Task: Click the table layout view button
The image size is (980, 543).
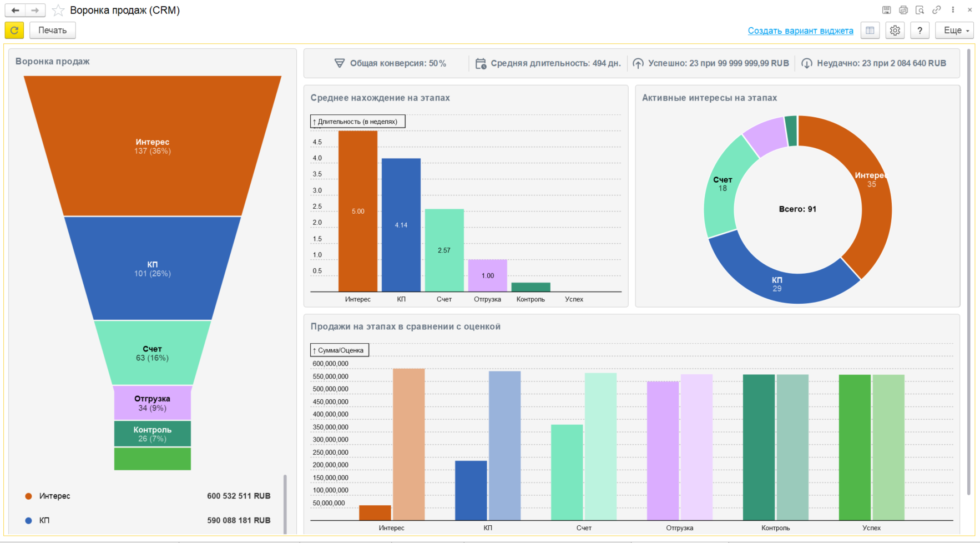Action: tap(870, 31)
